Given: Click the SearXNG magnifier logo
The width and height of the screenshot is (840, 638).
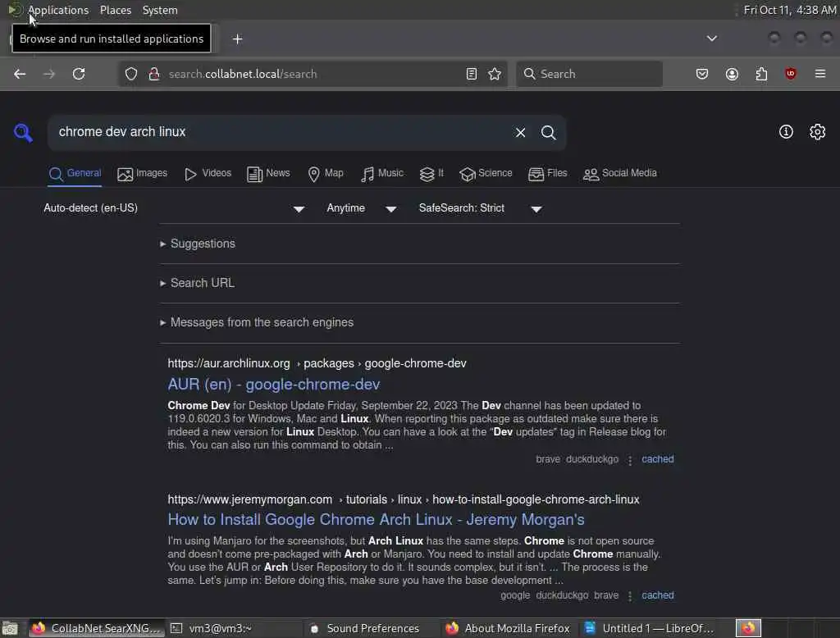Looking at the screenshot, I should pyautogui.click(x=23, y=132).
